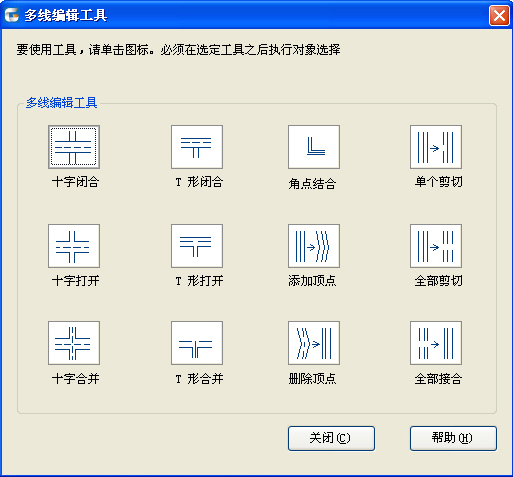513x477 pixels.
Task: Click the T 形打开 text label
Action: 199,281
